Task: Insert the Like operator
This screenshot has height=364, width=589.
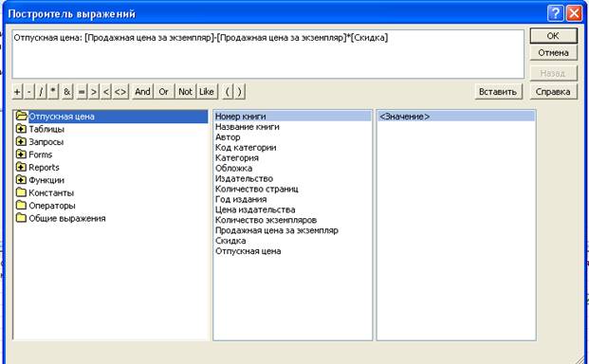Action: click(207, 92)
